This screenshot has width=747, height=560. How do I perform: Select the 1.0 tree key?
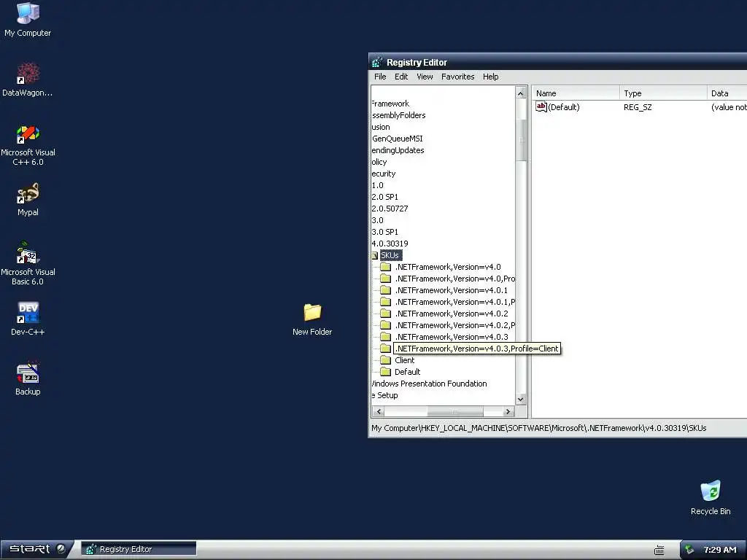(377, 185)
